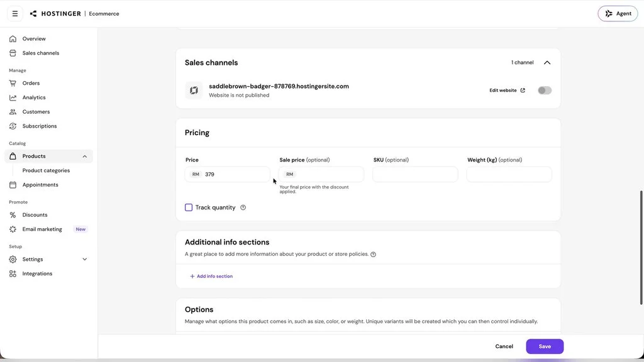Screen dimensions: 644x362
Task: Click the Customers people icon
Action: (13, 112)
